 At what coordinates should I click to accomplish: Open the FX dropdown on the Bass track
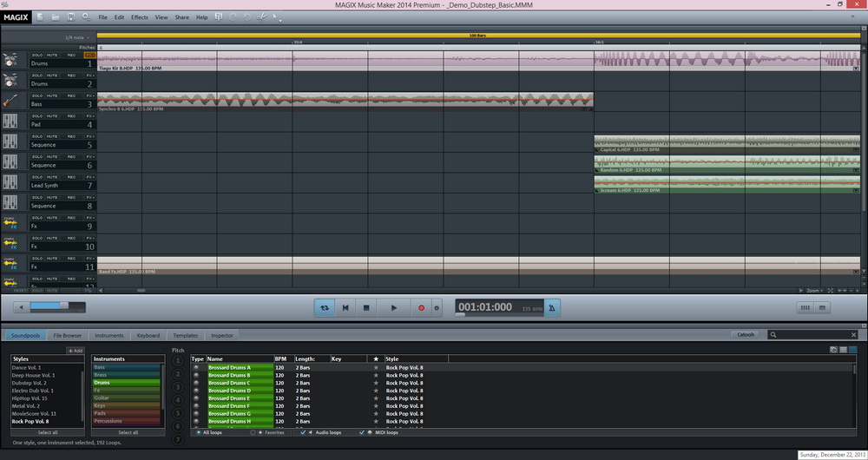89,95
